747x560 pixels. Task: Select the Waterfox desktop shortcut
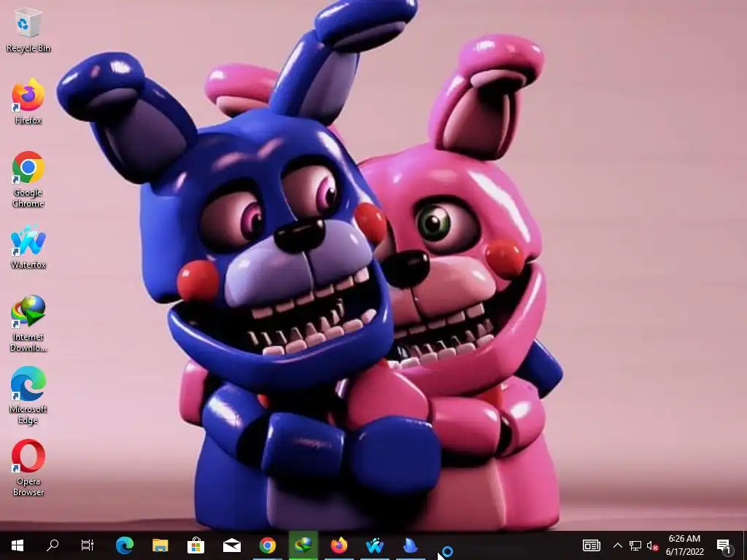point(28,246)
